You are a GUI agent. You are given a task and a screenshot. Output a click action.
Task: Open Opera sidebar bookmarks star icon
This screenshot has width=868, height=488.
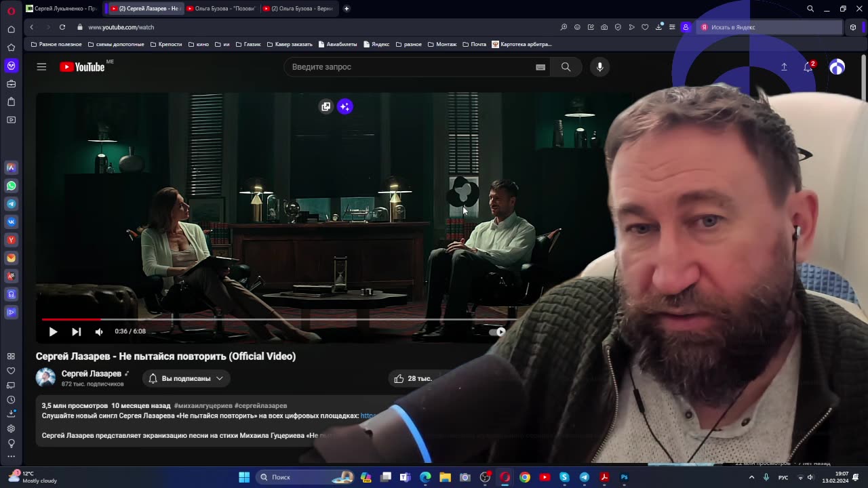point(11,47)
